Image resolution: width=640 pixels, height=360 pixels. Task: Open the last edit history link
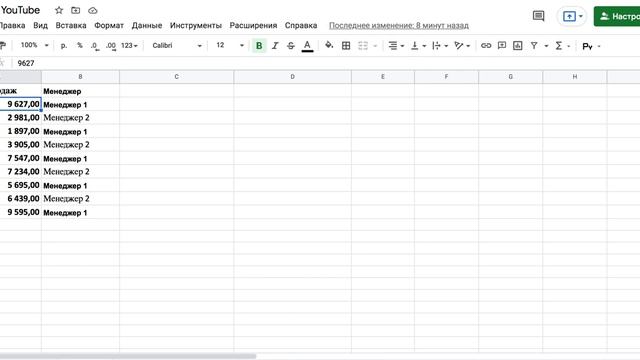pos(399,25)
